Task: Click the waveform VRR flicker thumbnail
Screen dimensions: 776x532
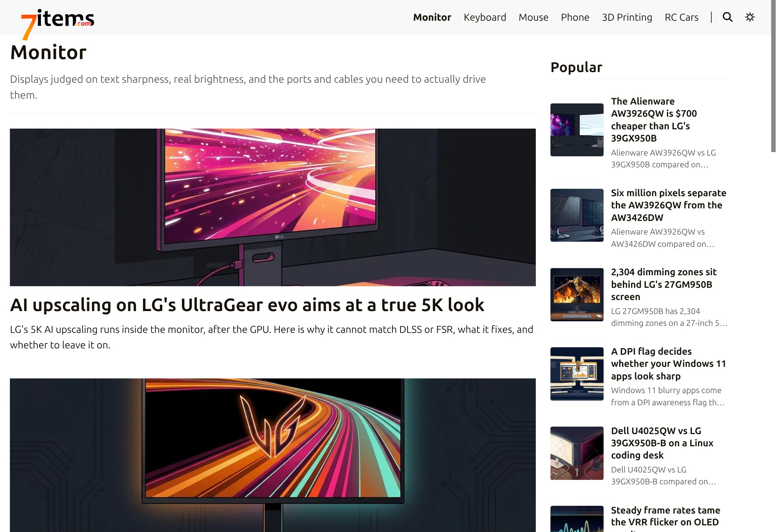Action: point(577,519)
